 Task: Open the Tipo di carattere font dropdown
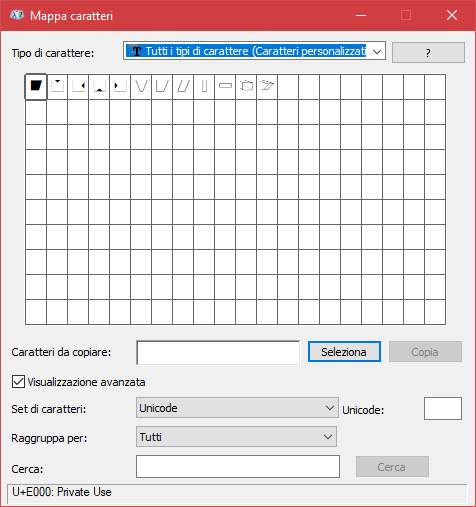pos(254,51)
